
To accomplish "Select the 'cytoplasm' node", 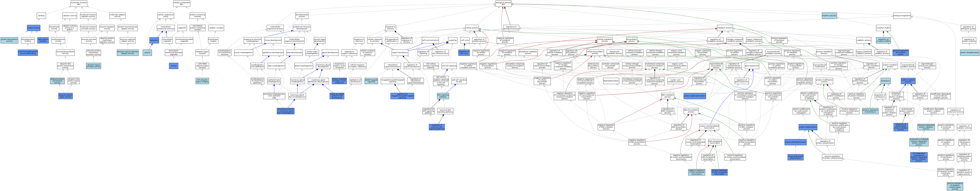I will click(154, 40).
